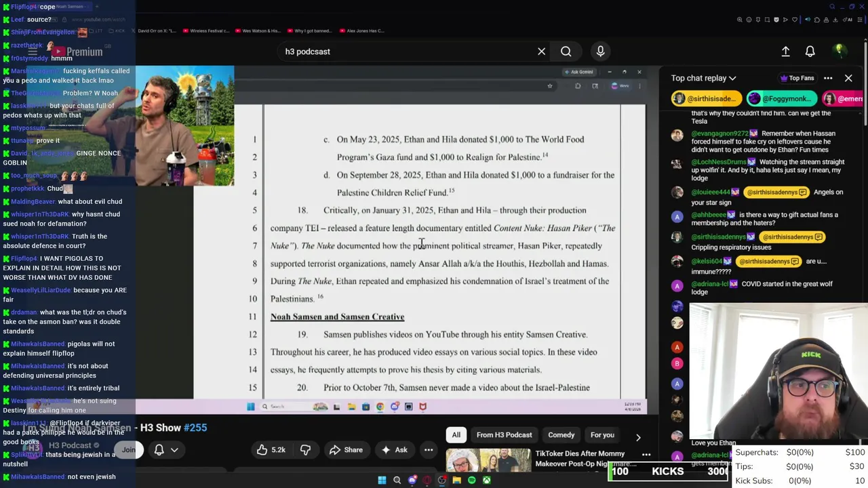Open Windows Start button on taskbar

click(382, 481)
